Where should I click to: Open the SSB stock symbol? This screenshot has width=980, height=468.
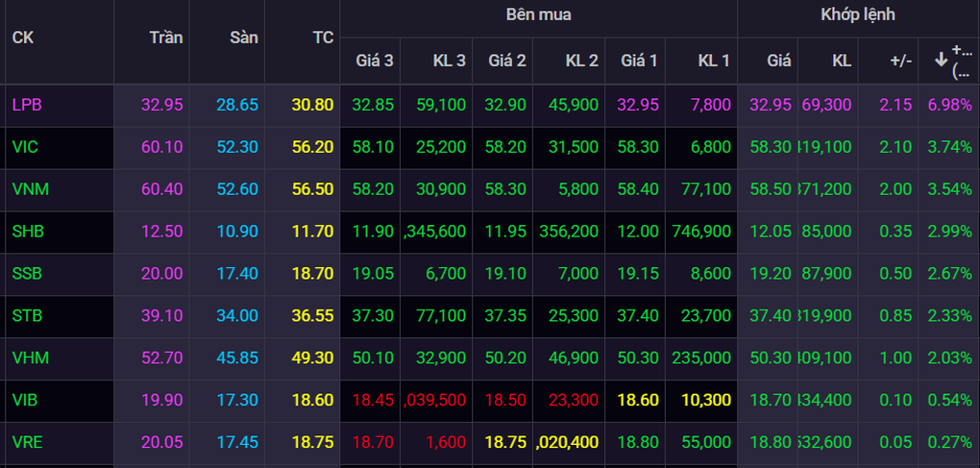point(27,274)
